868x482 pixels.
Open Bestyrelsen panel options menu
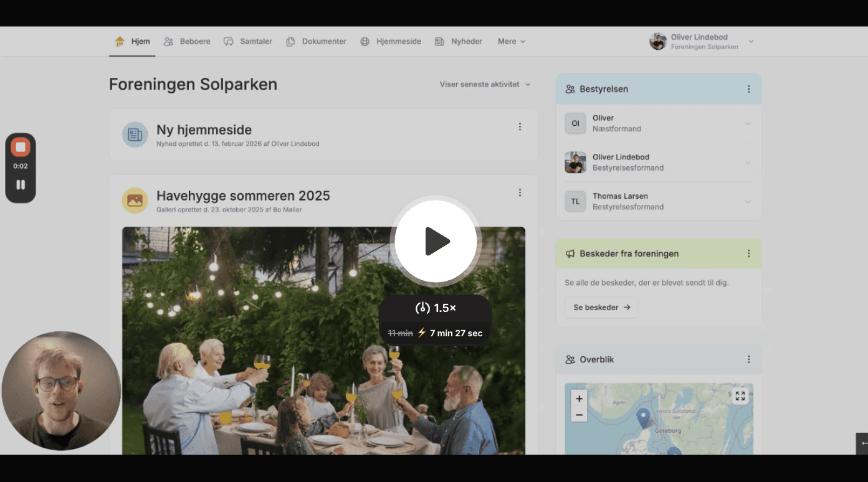pyautogui.click(x=748, y=89)
